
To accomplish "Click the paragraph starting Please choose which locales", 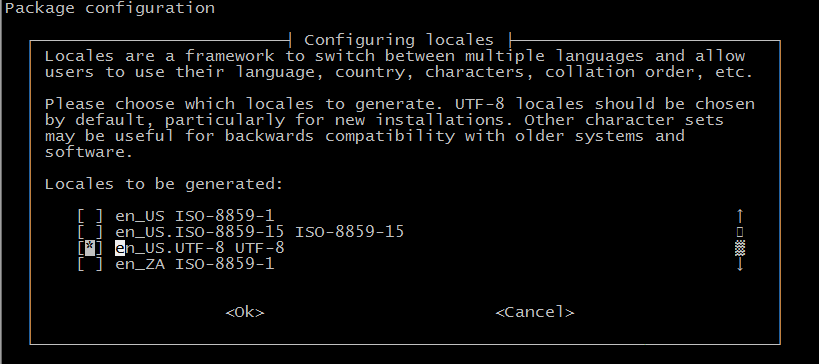I will tap(400, 128).
